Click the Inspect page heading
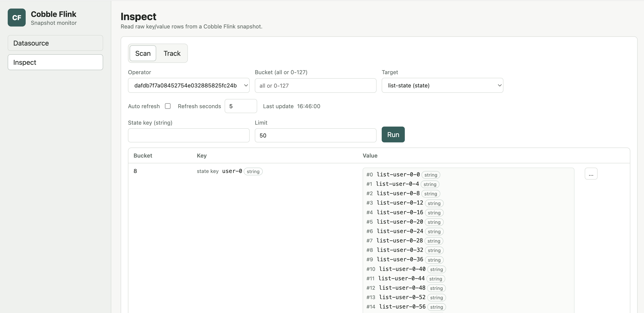 coord(138,16)
